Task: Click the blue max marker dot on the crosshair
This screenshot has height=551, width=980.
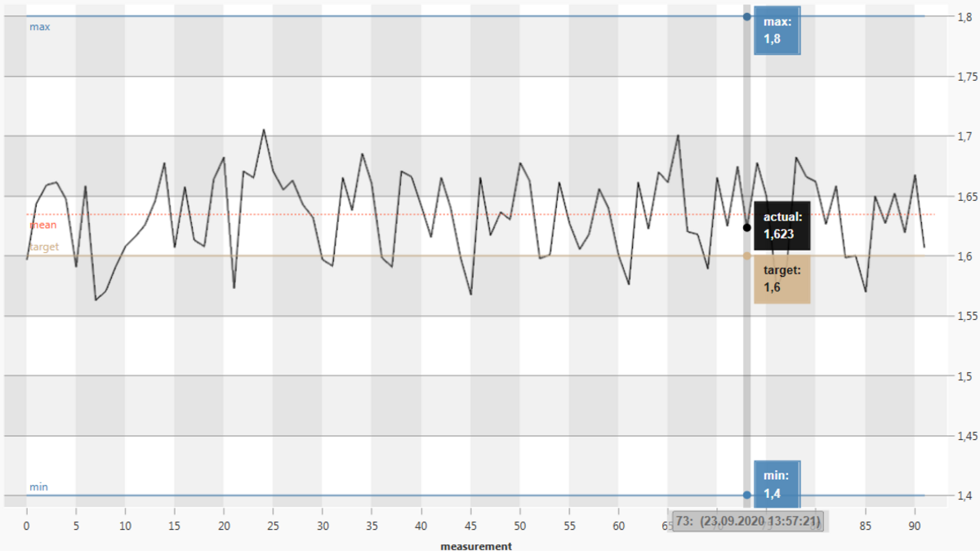Action: coord(746,16)
